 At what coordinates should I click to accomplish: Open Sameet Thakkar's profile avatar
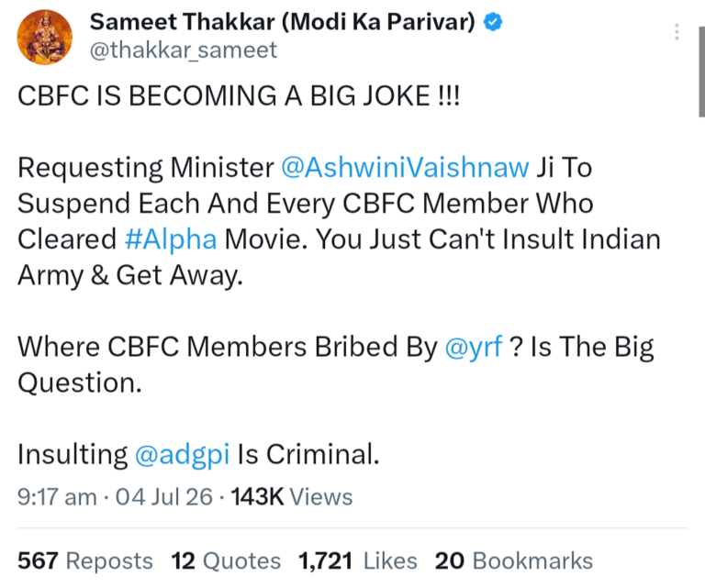point(44,38)
